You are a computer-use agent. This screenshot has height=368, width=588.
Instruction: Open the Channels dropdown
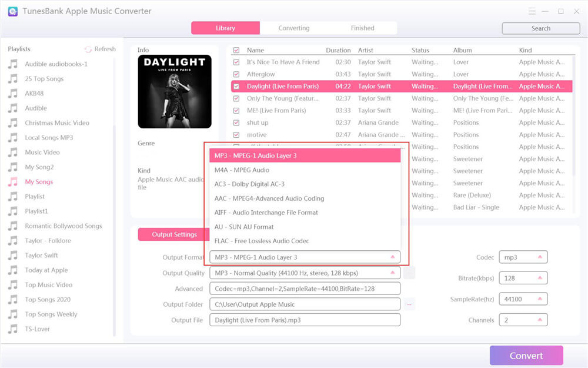point(523,320)
